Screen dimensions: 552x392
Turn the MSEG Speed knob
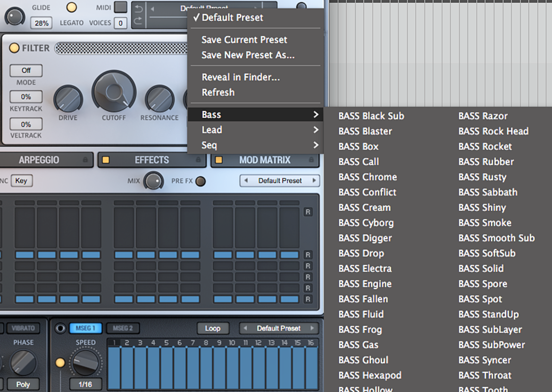pos(85,362)
